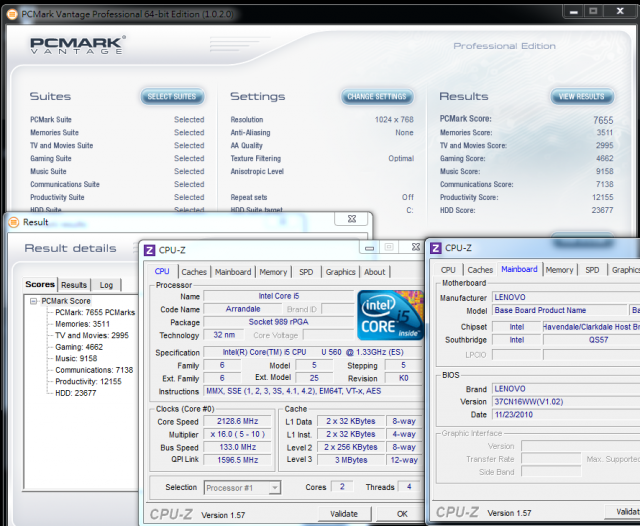
Task: Click the Cores value 2 field
Action: click(342, 486)
